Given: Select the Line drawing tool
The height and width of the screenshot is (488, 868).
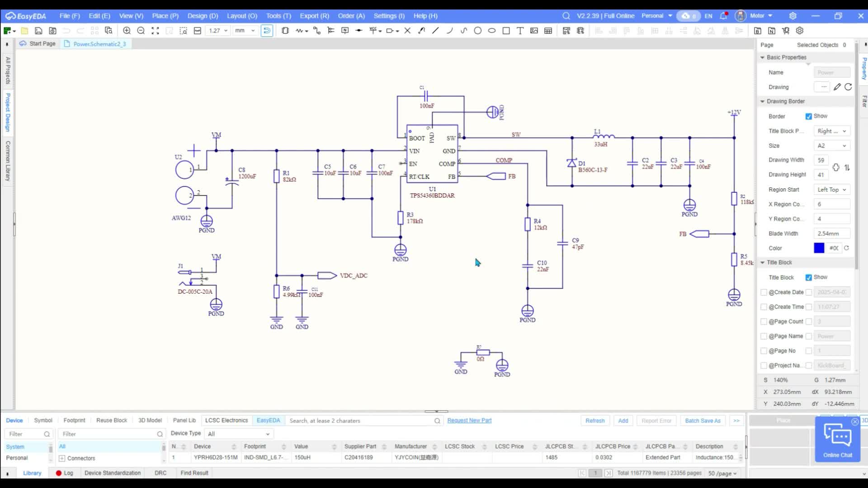Looking at the screenshot, I should coord(435,31).
